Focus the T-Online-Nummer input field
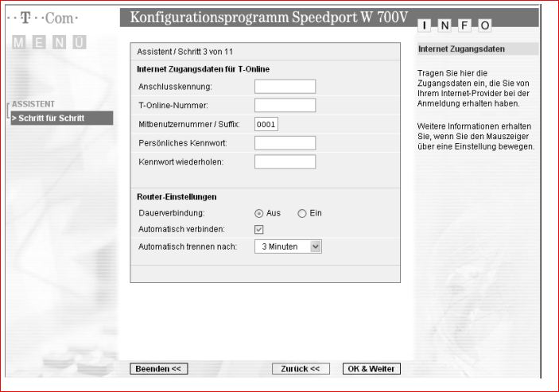Image resolution: width=559 pixels, height=392 pixels. (285, 106)
